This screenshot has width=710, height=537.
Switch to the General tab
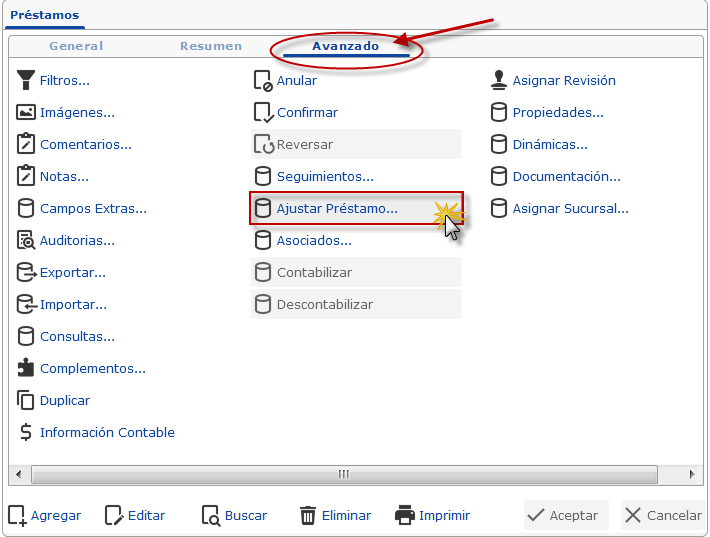point(76,46)
